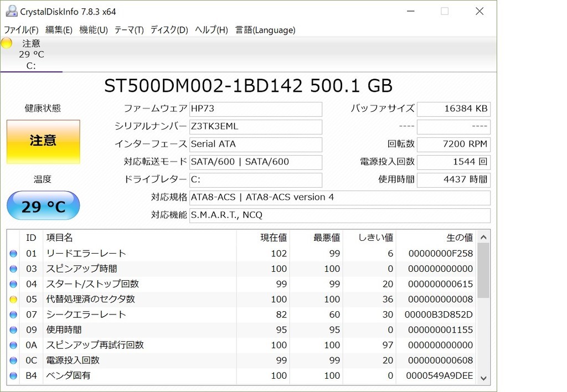
Task: Close the CrystalDiskInfo window
Action: point(480,11)
